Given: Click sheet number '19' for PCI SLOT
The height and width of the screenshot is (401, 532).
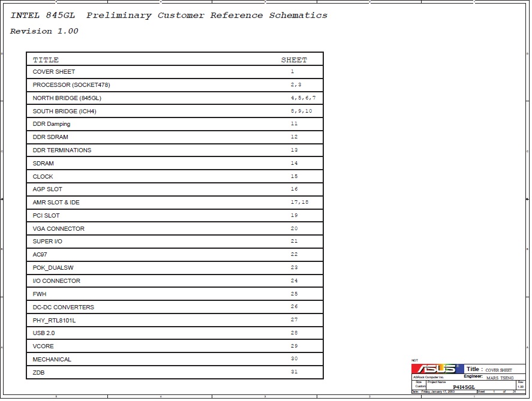Looking at the screenshot, I should [294, 215].
